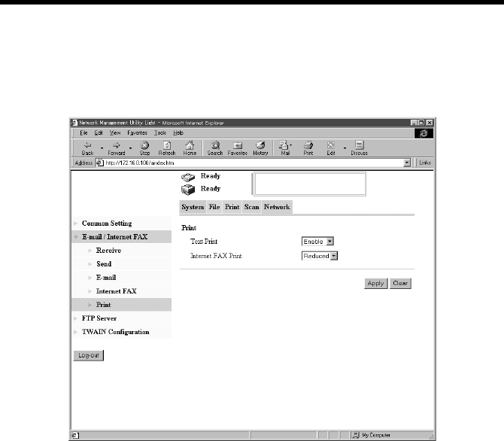Click the Print toolbar icon

click(x=308, y=148)
